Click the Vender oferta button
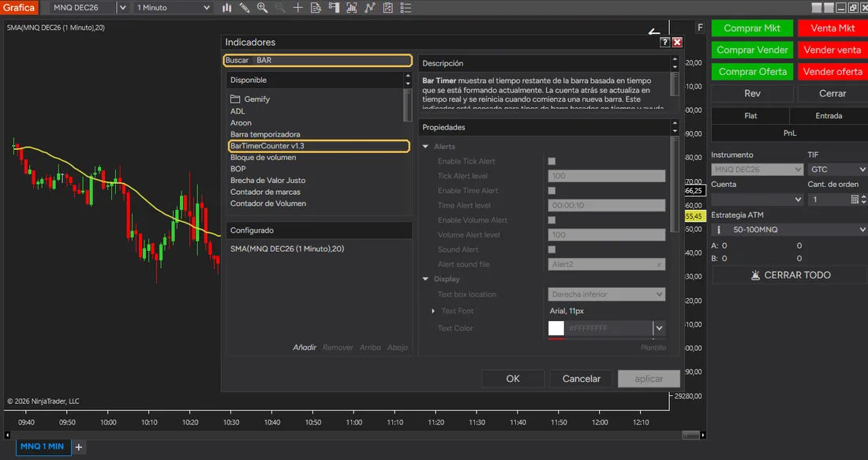The height and width of the screenshot is (460, 868). 832,72
